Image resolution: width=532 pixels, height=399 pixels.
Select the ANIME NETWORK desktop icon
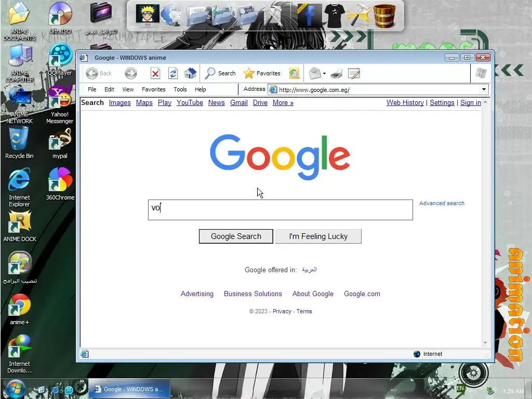coord(19,105)
